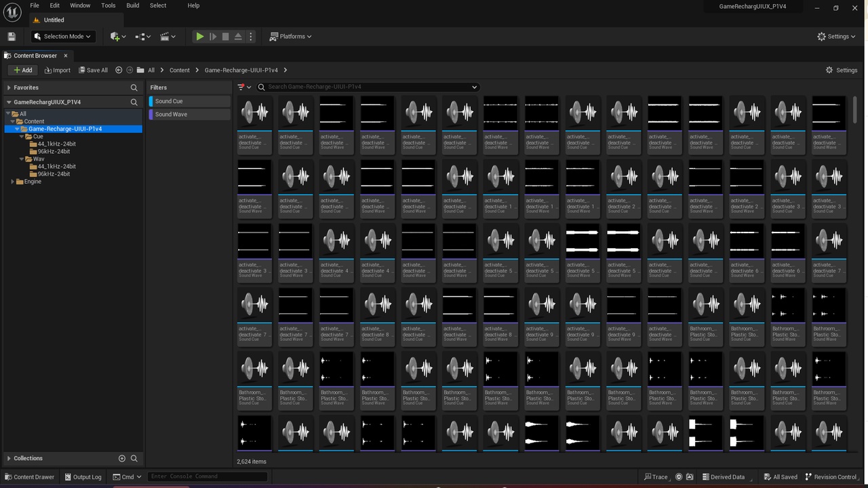Go forward in Content Browser history
Image resolution: width=868 pixels, height=488 pixels.
click(130, 70)
